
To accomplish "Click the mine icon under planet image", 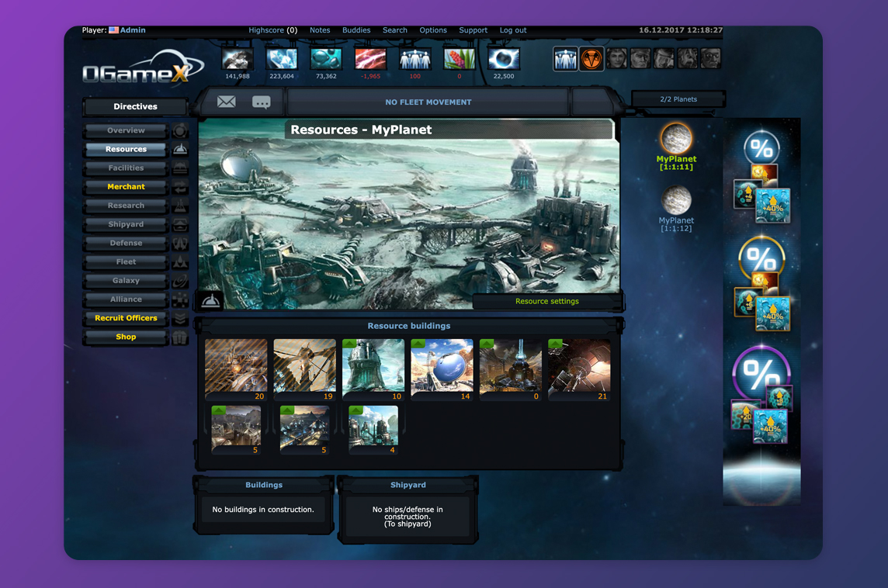I will (x=210, y=300).
